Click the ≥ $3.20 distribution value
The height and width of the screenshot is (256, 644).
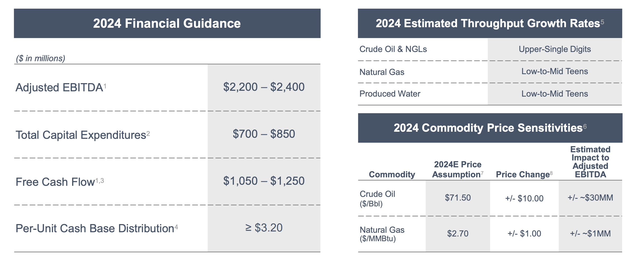pos(264,228)
